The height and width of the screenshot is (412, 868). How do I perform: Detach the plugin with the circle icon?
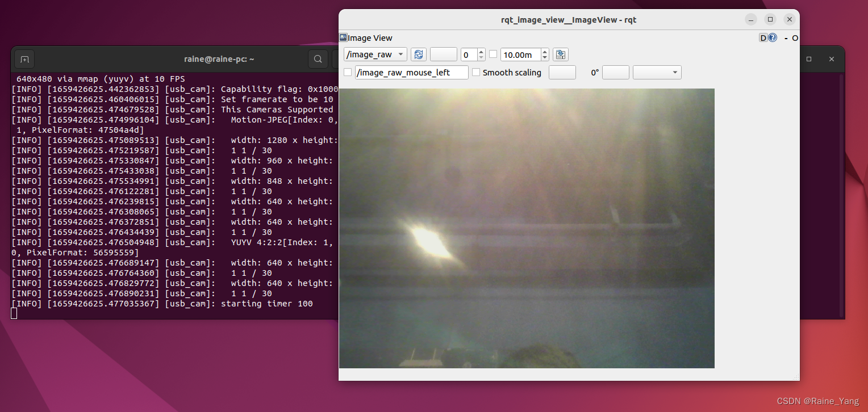tap(795, 38)
